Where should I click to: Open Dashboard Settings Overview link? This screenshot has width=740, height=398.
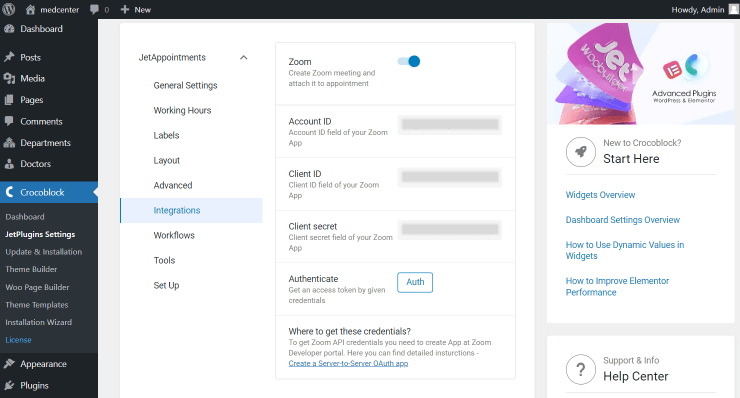click(x=622, y=220)
